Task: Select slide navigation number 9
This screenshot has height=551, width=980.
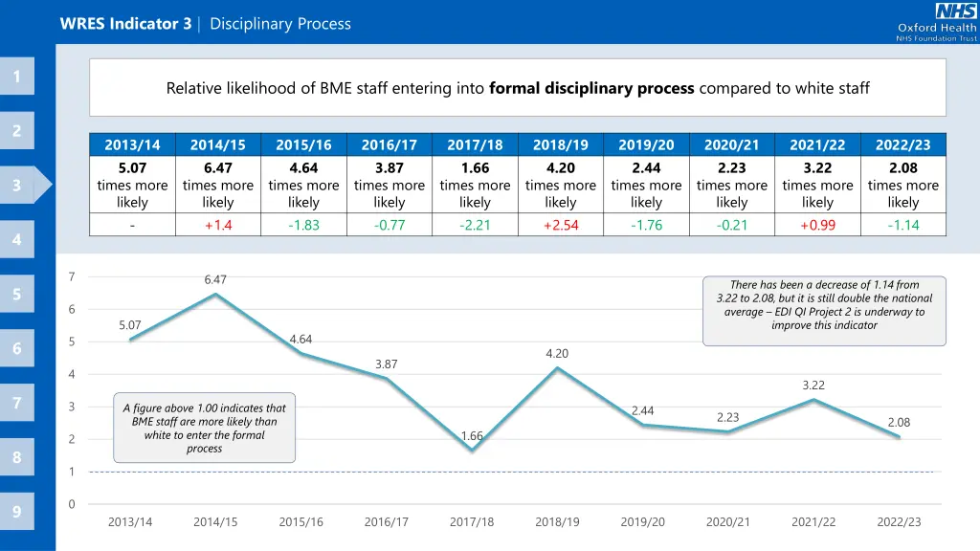Action: [18, 512]
